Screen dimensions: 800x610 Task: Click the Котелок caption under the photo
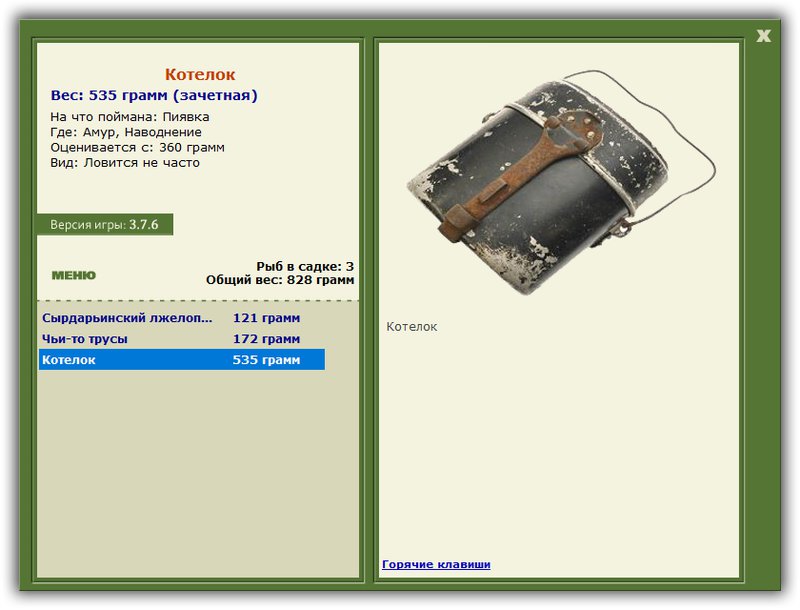click(x=412, y=326)
